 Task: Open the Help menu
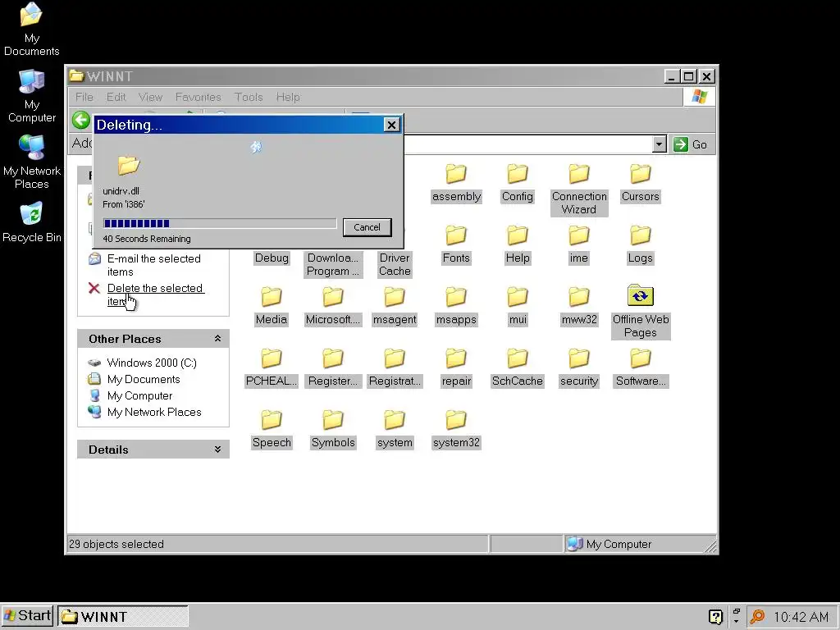pos(288,97)
